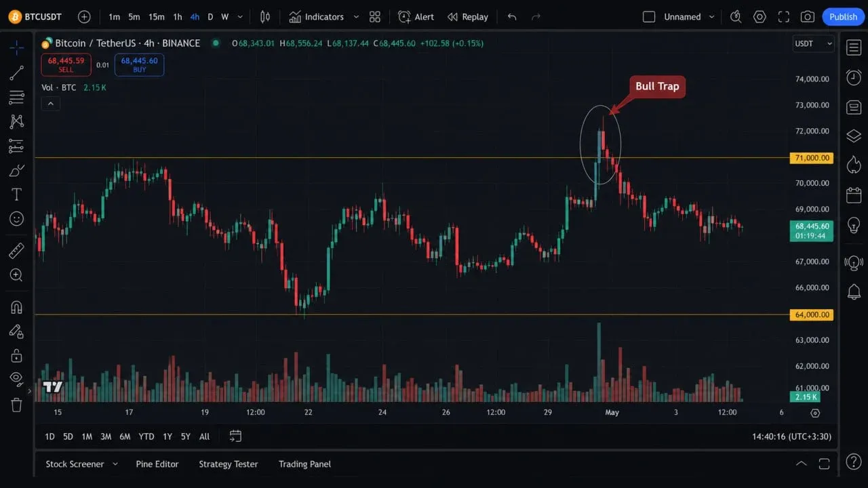Open the watchlist panel icon
The image size is (868, 488).
[x=854, y=47]
